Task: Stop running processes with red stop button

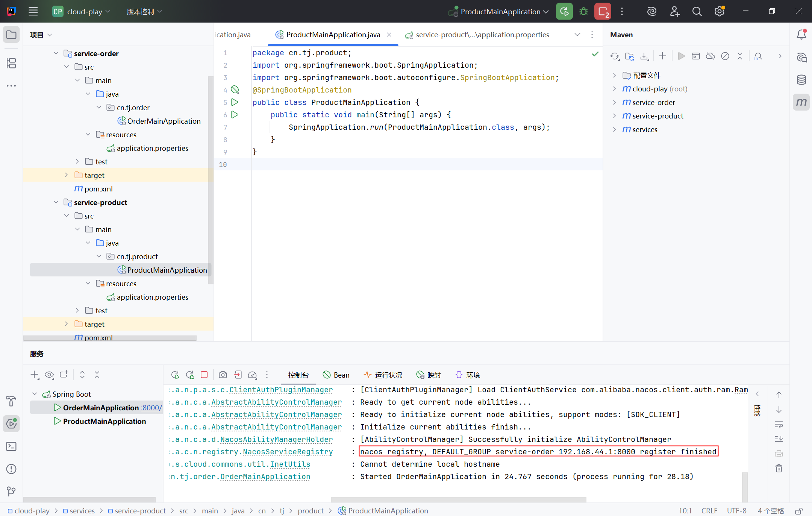Action: (x=603, y=12)
